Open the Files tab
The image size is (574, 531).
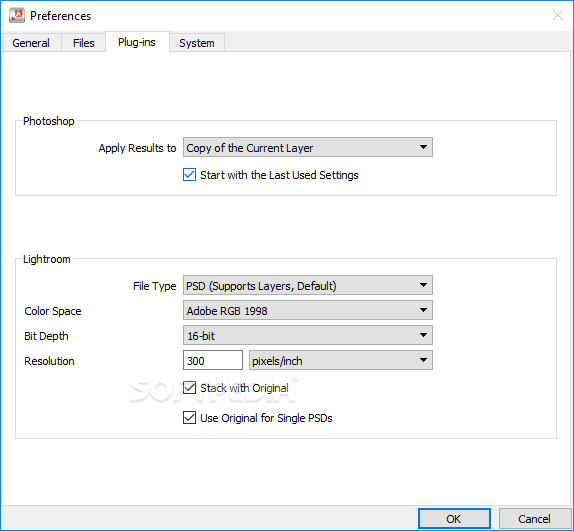83,43
